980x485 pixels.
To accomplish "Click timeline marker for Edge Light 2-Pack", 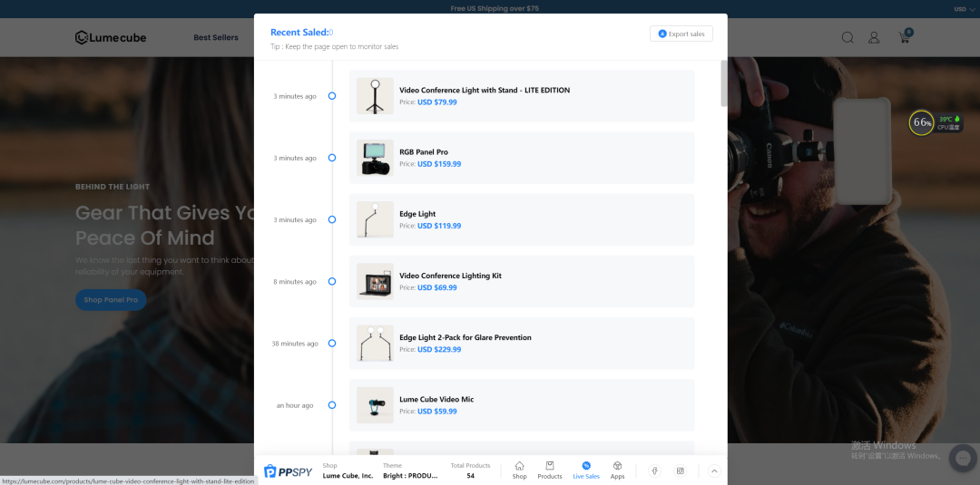I will (x=332, y=344).
